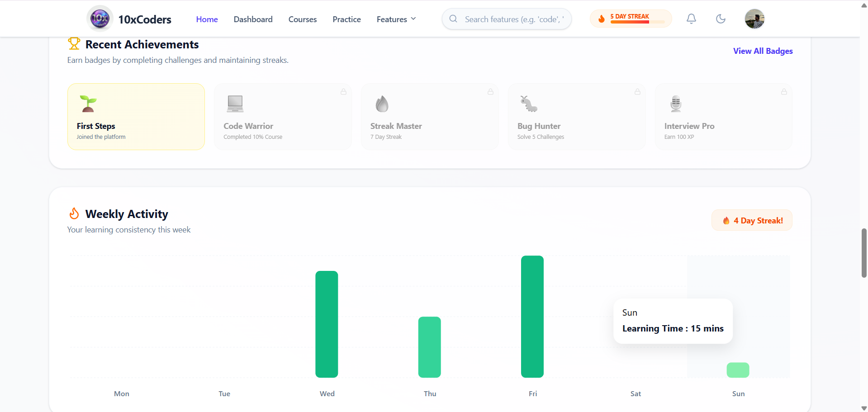The image size is (868, 412).
Task: Click the 'Solve 5 Challenges' text
Action: click(x=541, y=137)
